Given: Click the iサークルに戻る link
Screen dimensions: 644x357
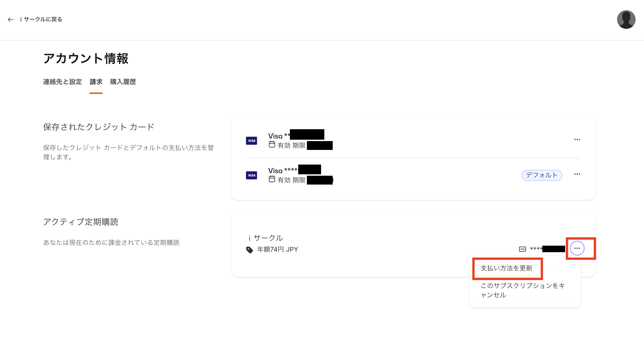Looking at the screenshot, I should [40, 19].
